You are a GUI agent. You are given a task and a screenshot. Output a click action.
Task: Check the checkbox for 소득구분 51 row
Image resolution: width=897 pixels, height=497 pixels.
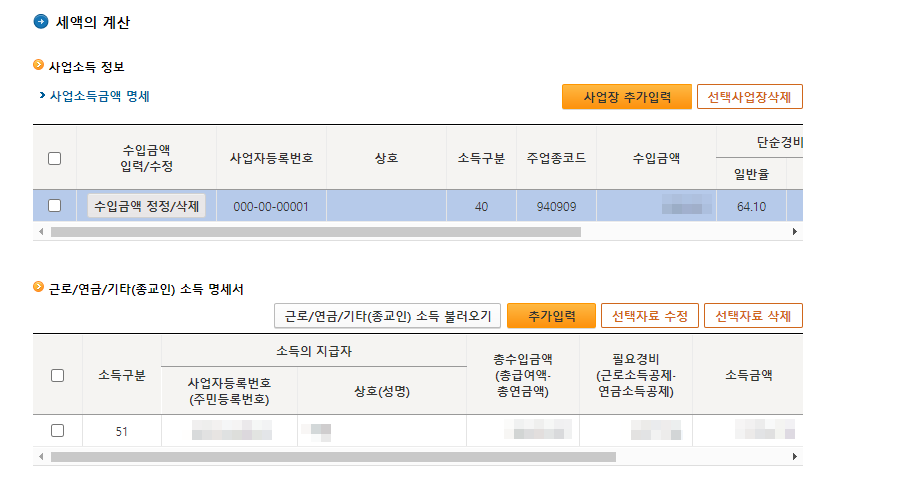point(57,431)
